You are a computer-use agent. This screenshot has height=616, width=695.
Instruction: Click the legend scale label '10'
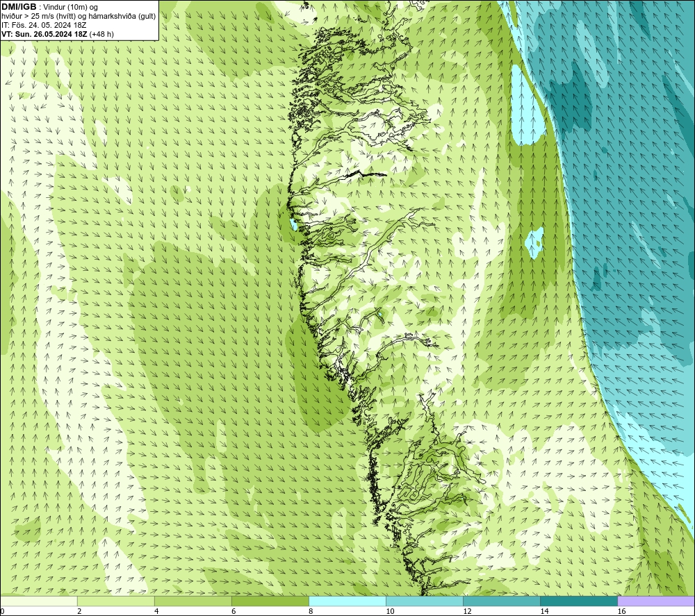click(x=390, y=612)
